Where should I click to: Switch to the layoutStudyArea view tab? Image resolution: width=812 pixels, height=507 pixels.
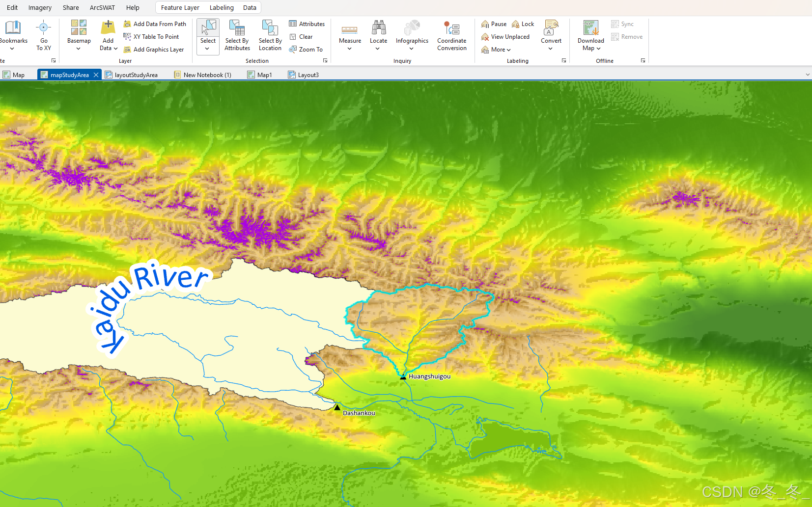coord(131,75)
